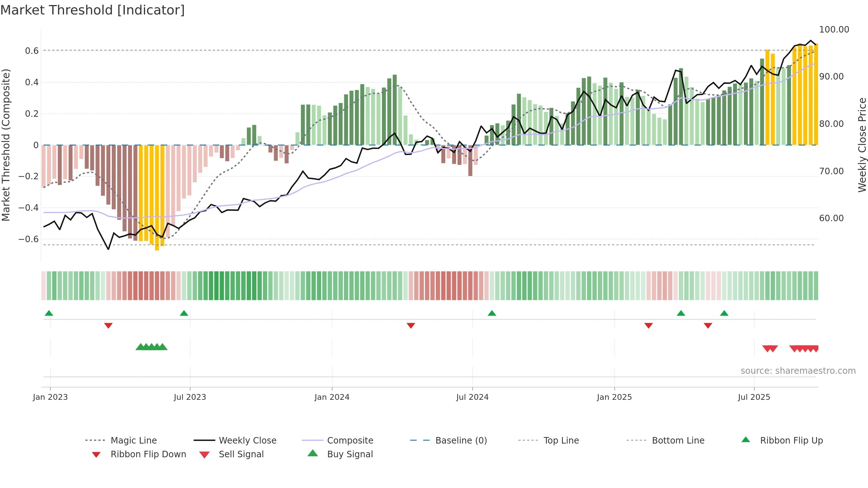The width and height of the screenshot is (868, 488).
Task: Click the Ribbon Flip Down legend triangle icon
Action: pos(96,455)
